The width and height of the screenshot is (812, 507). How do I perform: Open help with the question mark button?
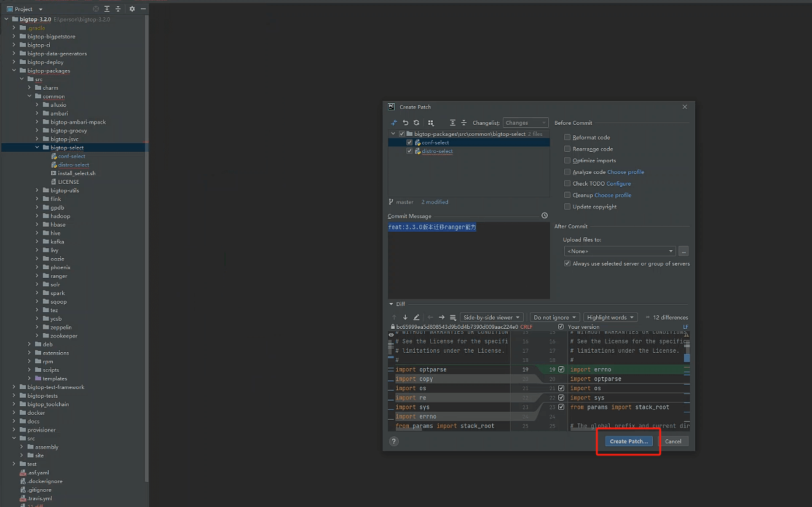[x=394, y=441]
